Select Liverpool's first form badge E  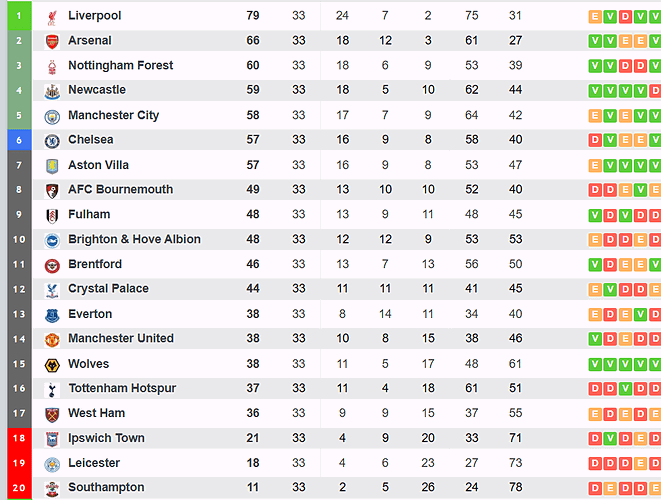pyautogui.click(x=595, y=16)
